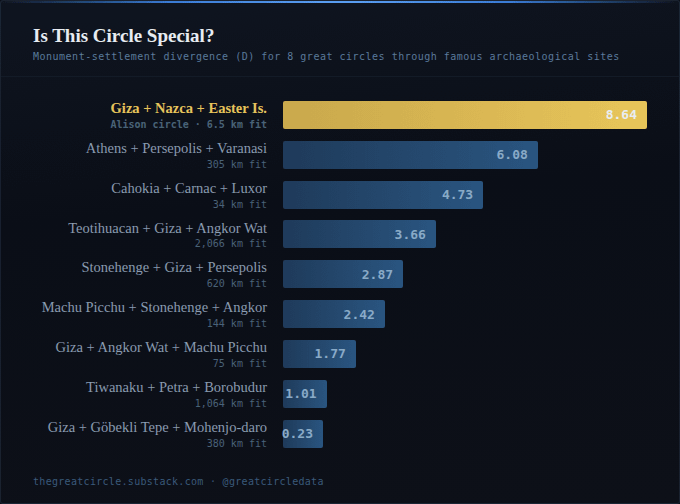Viewport: 680px width, 504px height.
Task: Select the Giza + Angkor Wat + Machu Picchu bar
Action: coord(319,354)
